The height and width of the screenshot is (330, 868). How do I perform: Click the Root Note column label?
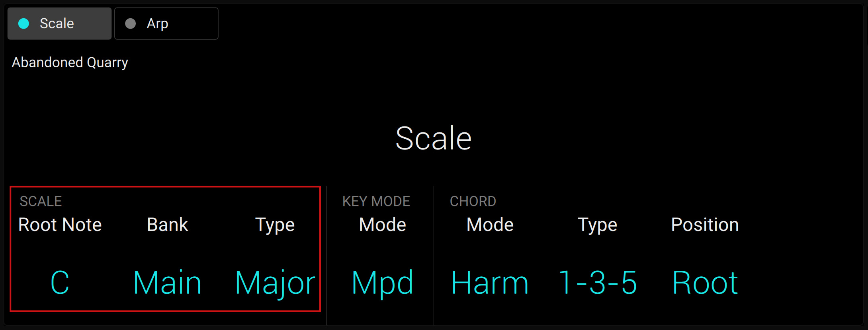60,225
